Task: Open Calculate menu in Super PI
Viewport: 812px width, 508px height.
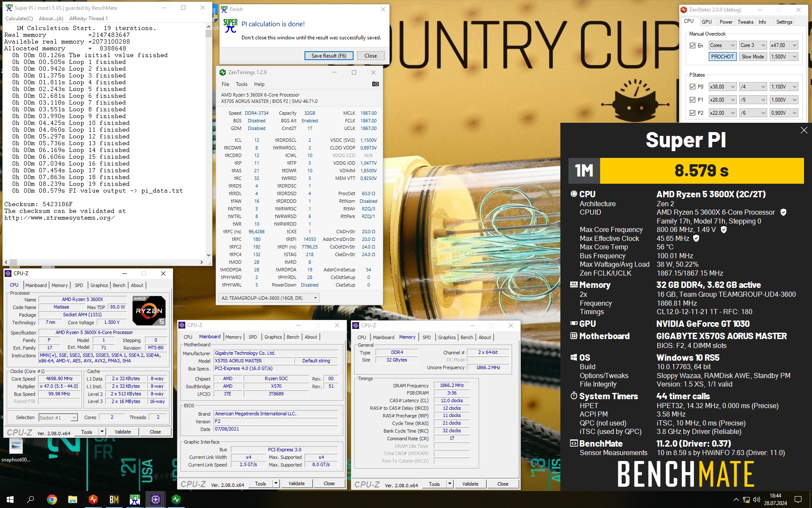Action: click(19, 18)
